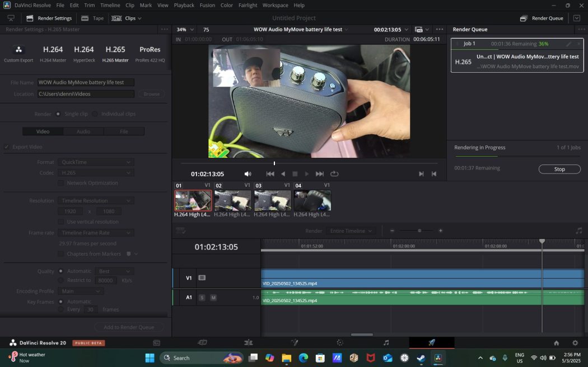Switch to the Color page icon
Viewport: 588px width, 367px height.
pos(340,343)
